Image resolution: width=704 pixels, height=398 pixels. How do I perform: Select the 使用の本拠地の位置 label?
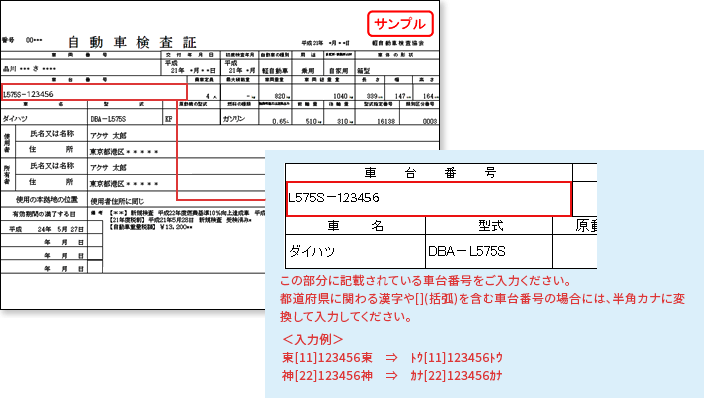tap(47, 199)
